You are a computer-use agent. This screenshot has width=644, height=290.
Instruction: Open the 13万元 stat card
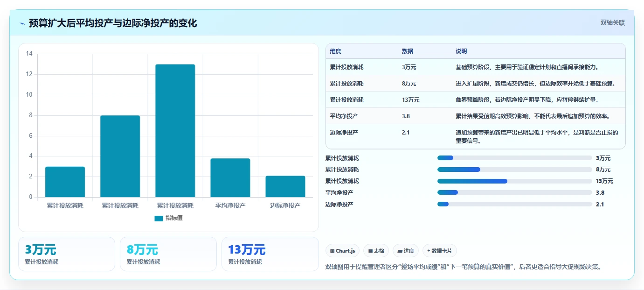(x=270, y=254)
